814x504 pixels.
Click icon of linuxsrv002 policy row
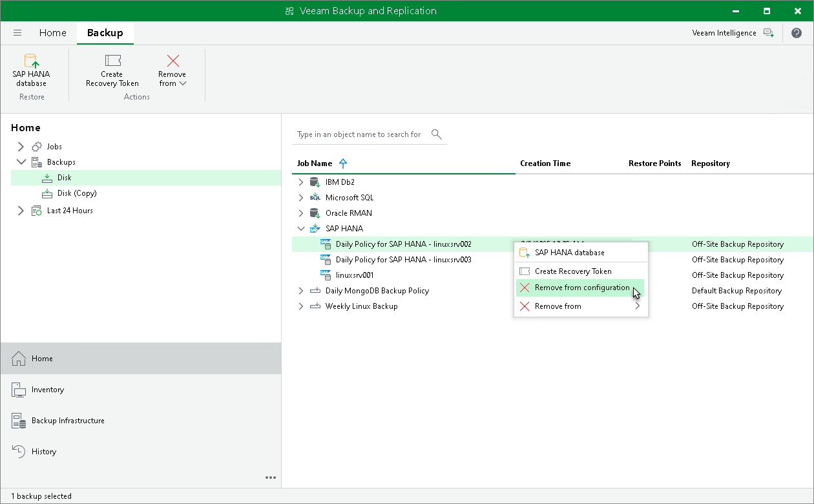point(326,244)
